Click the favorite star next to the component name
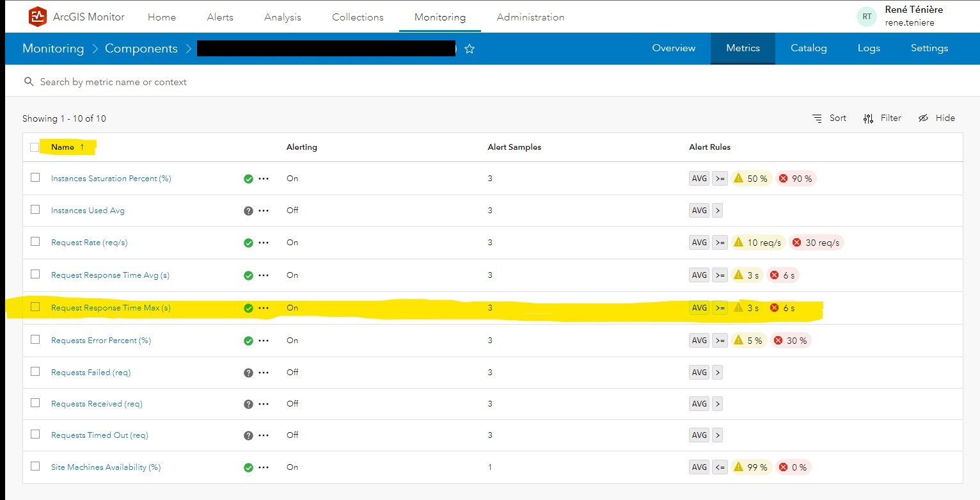 click(470, 48)
